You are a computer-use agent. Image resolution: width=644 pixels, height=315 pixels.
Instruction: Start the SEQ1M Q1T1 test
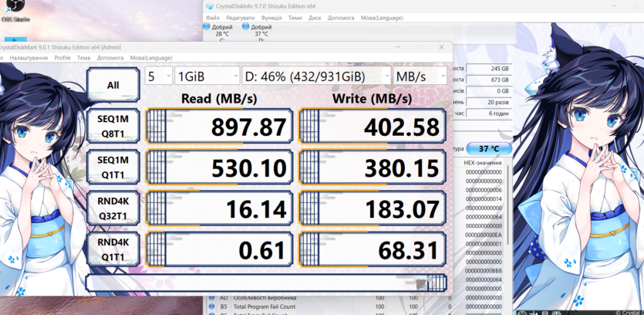click(x=113, y=167)
